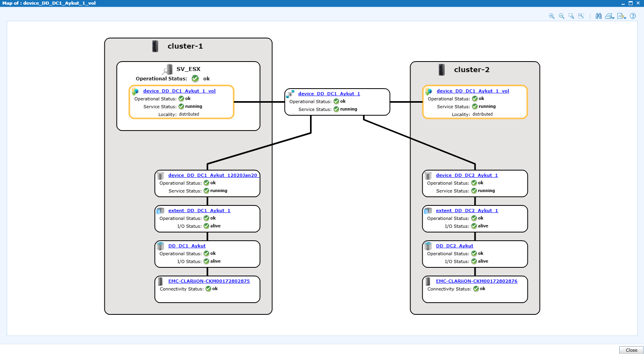Image resolution: width=644 pixels, height=354 pixels.
Task: Click the SV_ESX storage view icon
Action: pyautogui.click(x=168, y=69)
